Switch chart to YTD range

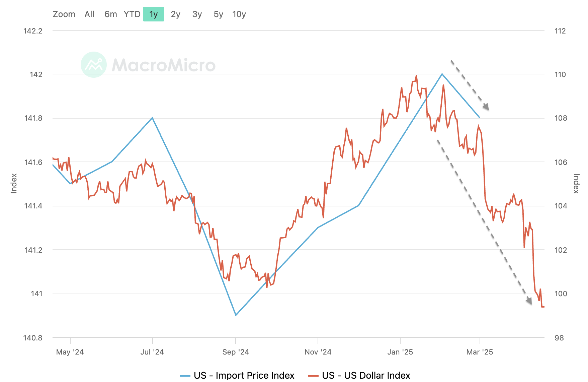(x=132, y=14)
